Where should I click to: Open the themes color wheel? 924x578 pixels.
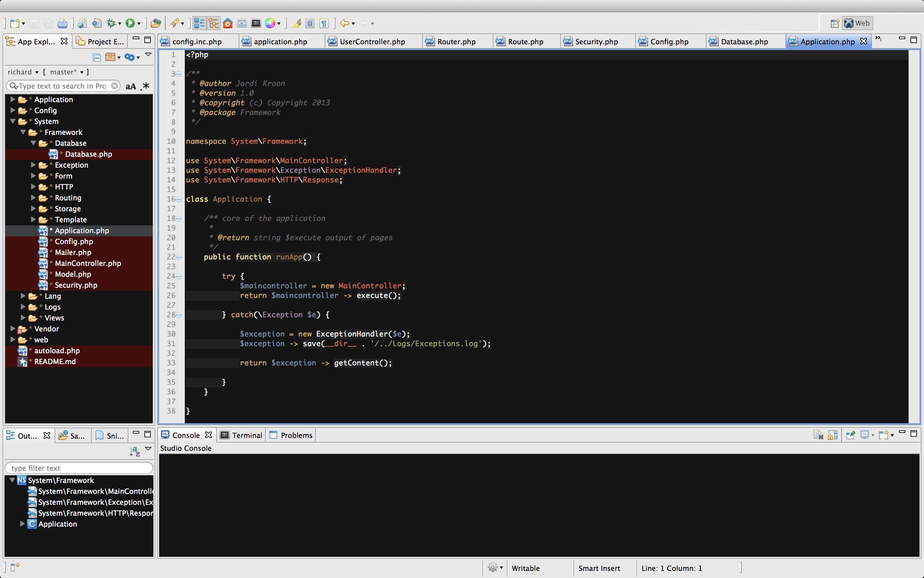click(270, 23)
